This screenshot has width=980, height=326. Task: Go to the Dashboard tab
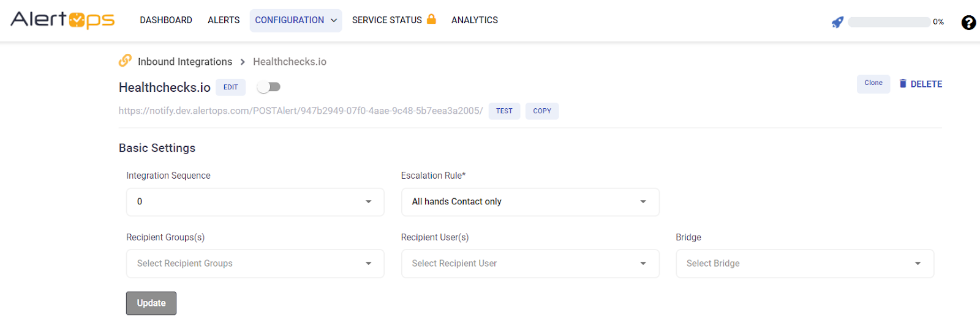[166, 20]
